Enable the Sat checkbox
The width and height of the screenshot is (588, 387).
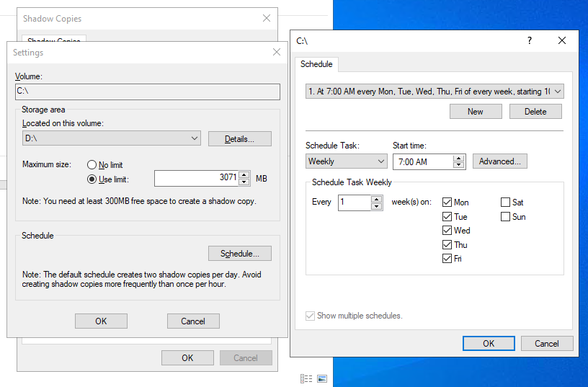505,202
